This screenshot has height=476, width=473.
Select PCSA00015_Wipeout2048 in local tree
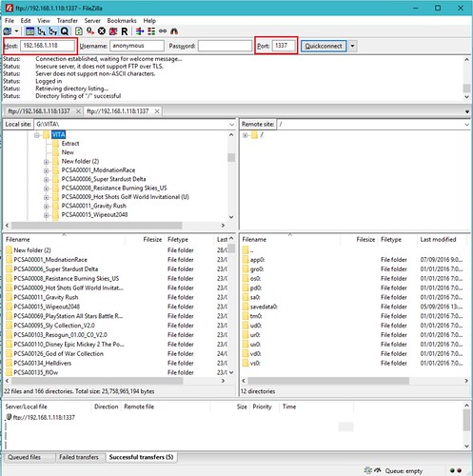tap(94, 215)
